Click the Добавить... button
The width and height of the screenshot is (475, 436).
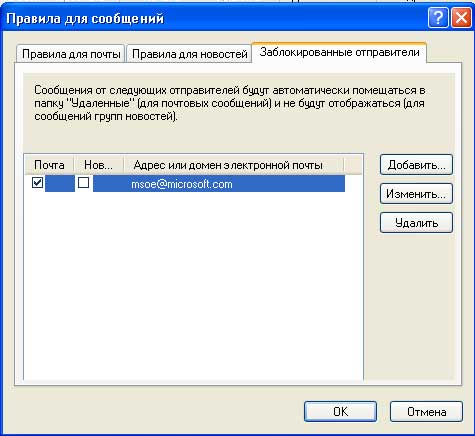[416, 165]
